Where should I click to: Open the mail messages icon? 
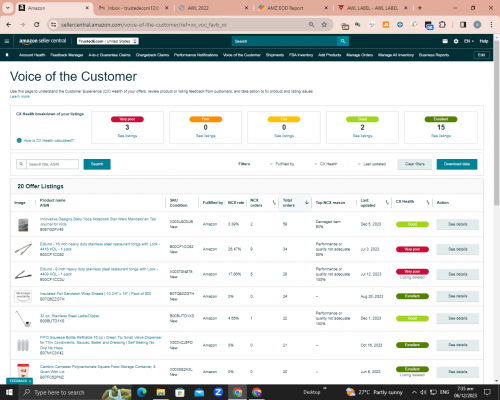point(445,41)
